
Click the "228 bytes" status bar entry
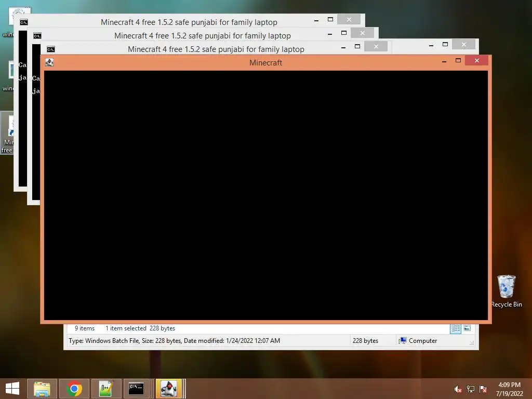coord(365,341)
